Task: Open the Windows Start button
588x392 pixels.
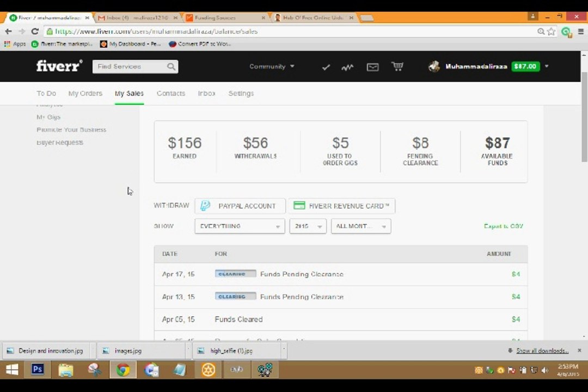Action: pos(12,370)
